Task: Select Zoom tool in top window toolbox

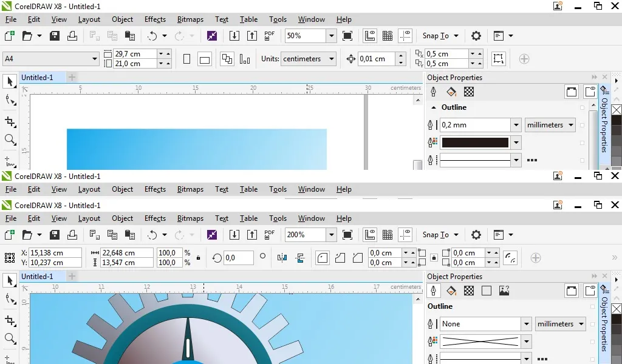Action: [10, 140]
